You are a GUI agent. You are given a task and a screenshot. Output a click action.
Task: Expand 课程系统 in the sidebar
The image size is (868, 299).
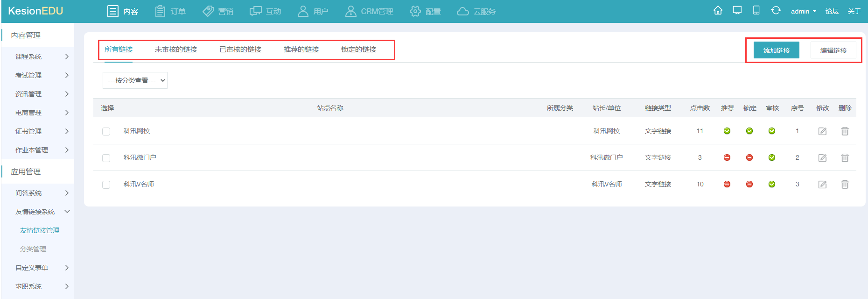[41, 57]
